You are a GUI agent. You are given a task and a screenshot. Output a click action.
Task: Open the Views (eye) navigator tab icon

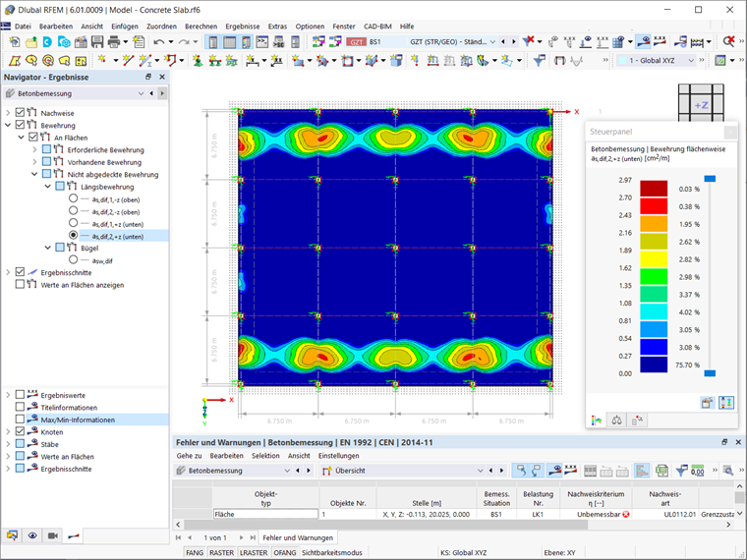pos(32,535)
